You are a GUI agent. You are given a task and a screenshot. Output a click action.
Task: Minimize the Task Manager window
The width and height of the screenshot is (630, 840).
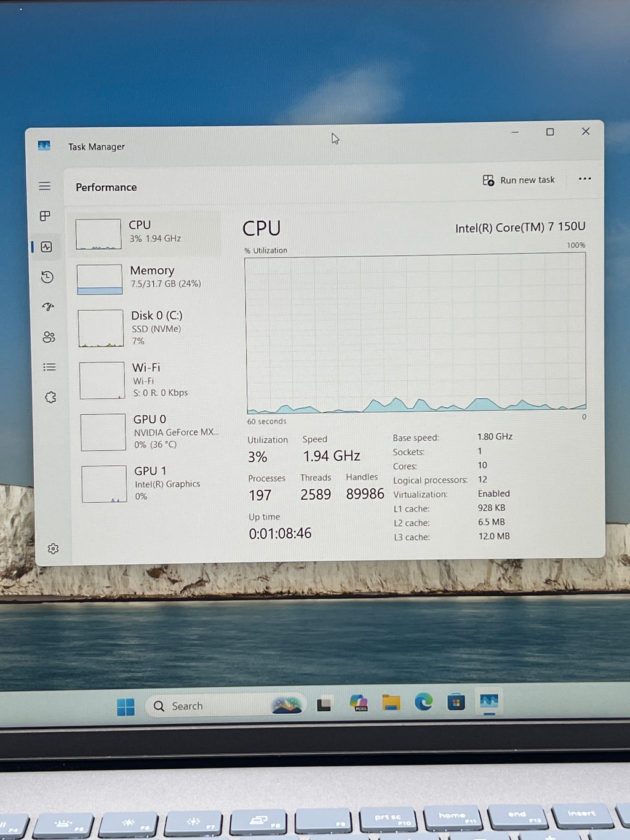click(515, 132)
